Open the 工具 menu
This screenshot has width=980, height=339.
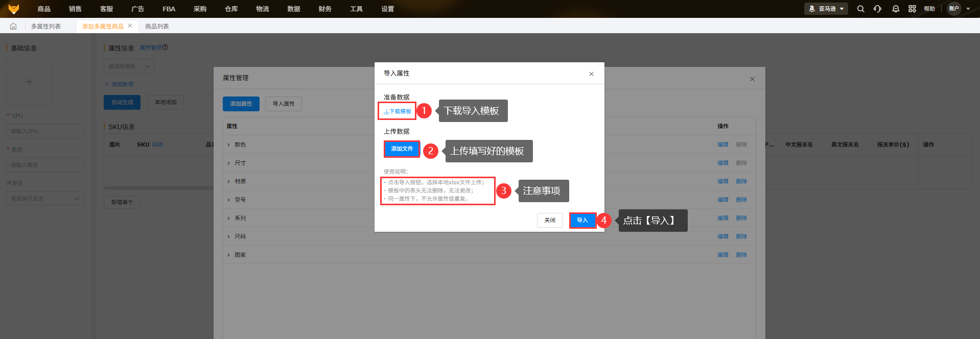tap(356, 9)
